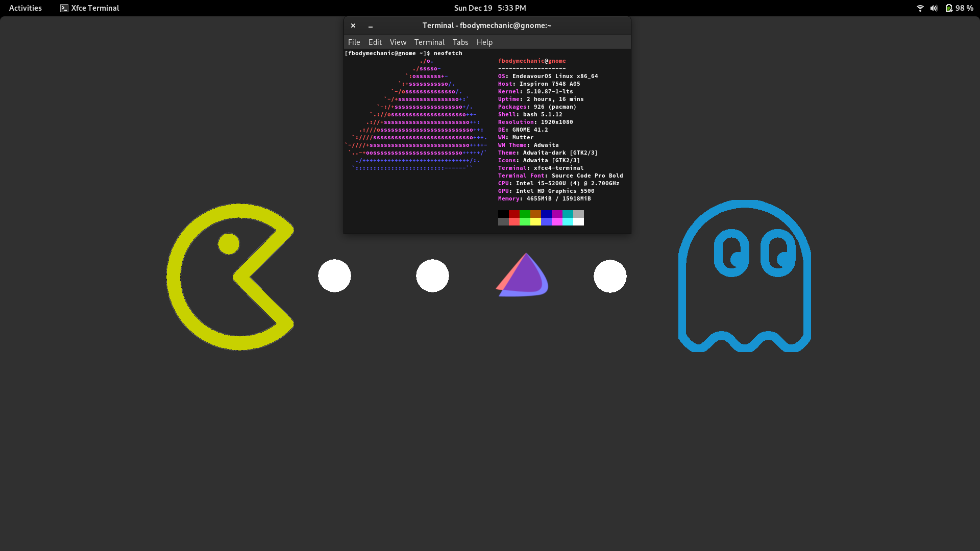Viewport: 980px width, 551px height.
Task: Click the bright red color block in neofetch palette
Action: tap(514, 221)
